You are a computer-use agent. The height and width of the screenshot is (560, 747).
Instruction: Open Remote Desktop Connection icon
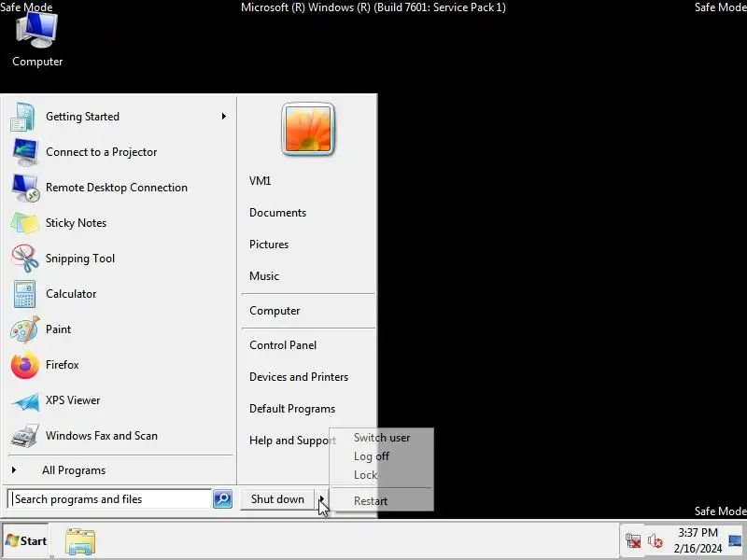pyautogui.click(x=25, y=188)
